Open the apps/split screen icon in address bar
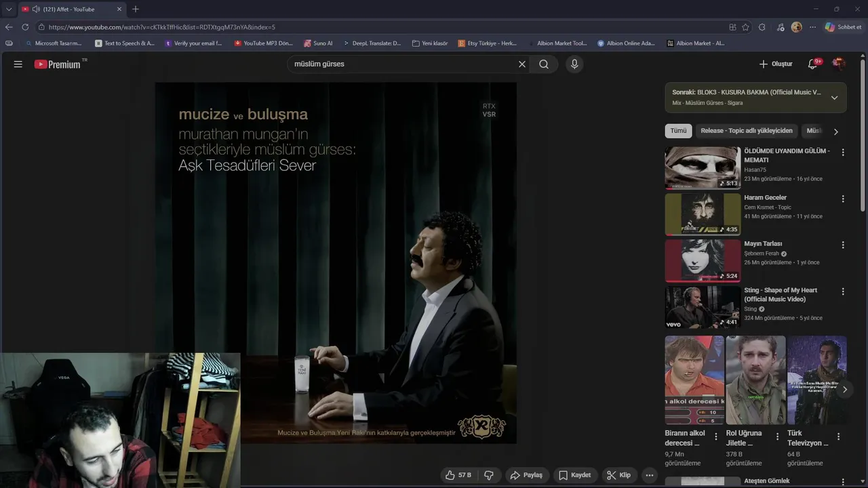Screen dimensions: 868x488 point(732,27)
